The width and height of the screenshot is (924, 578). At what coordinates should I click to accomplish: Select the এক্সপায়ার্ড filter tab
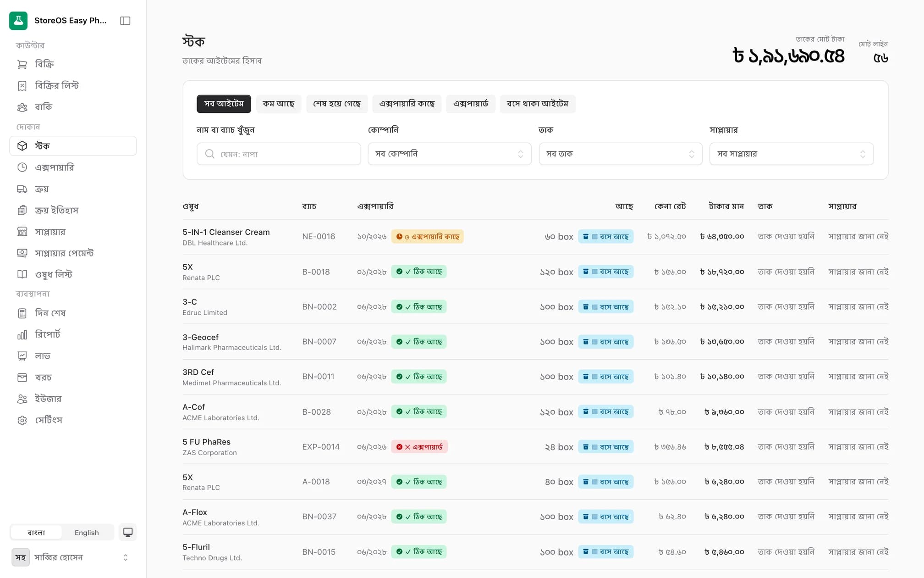[471, 104]
